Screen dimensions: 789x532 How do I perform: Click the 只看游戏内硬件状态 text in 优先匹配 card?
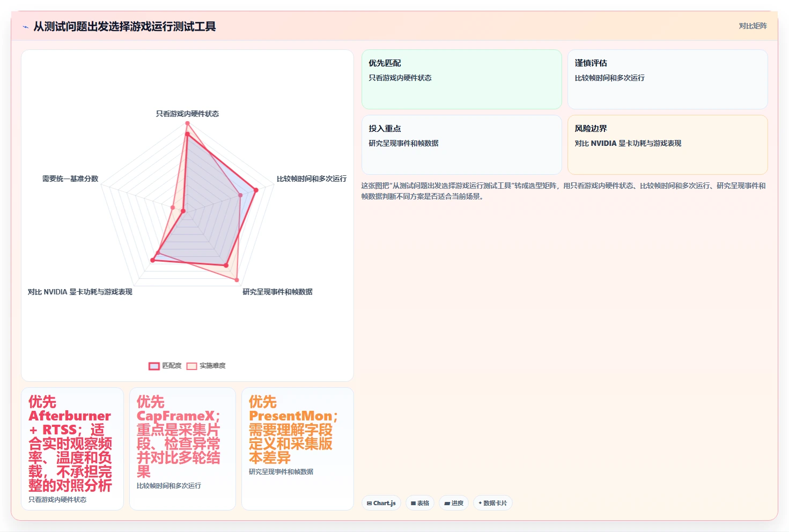pyautogui.click(x=400, y=78)
